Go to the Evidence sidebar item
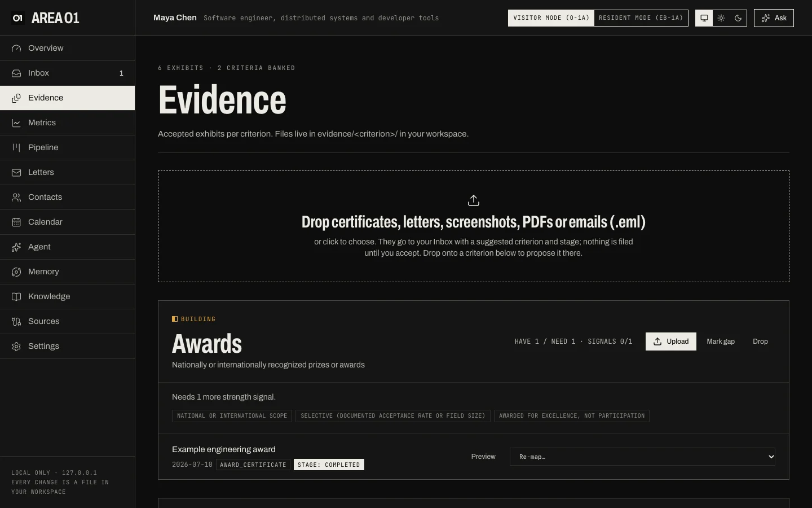 click(x=68, y=98)
